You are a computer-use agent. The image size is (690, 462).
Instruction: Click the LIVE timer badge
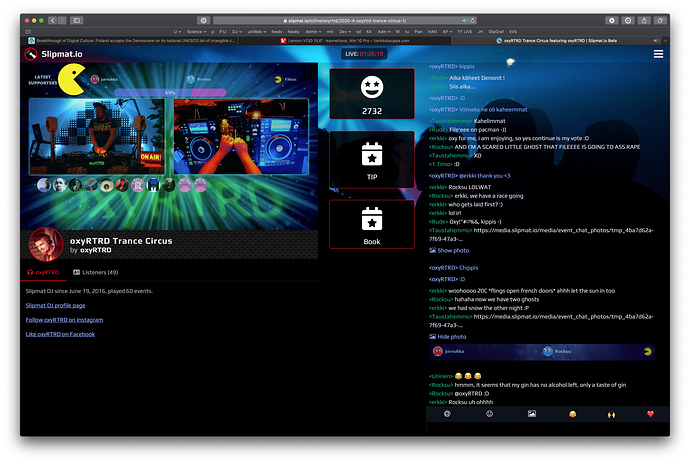click(x=364, y=54)
